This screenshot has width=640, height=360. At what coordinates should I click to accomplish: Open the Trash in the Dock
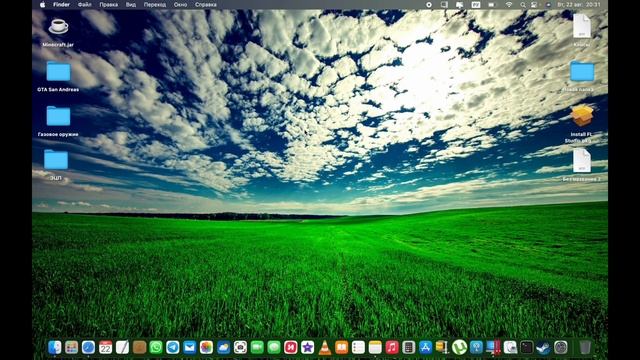click(585, 347)
